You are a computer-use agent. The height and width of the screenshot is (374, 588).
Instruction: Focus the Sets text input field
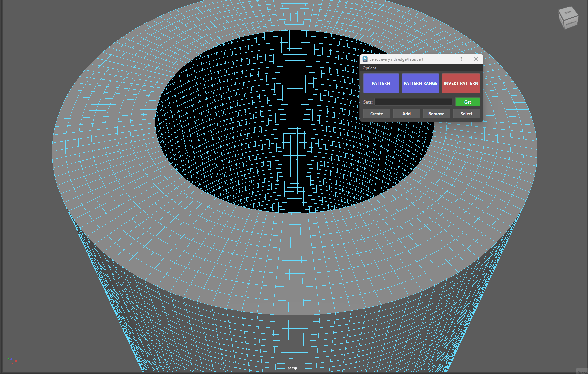(413, 102)
